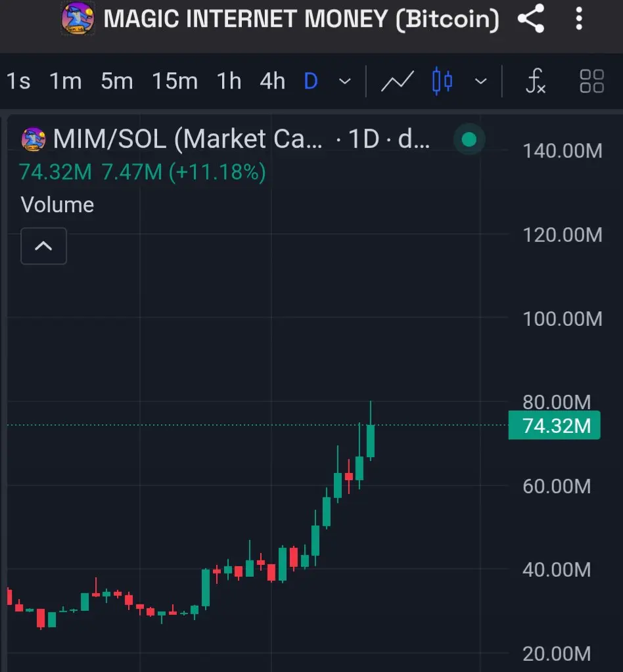Click the MIM/SOL (Market Ca... legend title

188,139
